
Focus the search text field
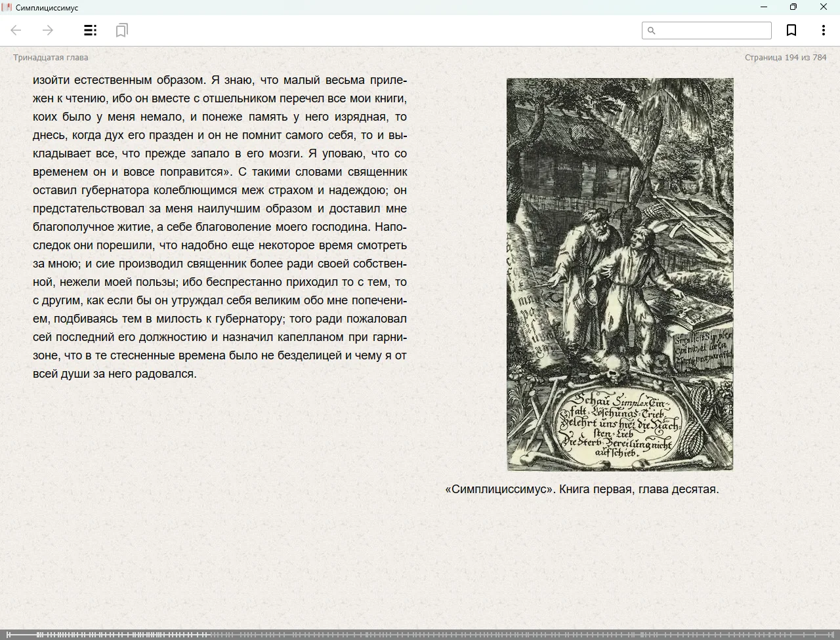[713, 30]
